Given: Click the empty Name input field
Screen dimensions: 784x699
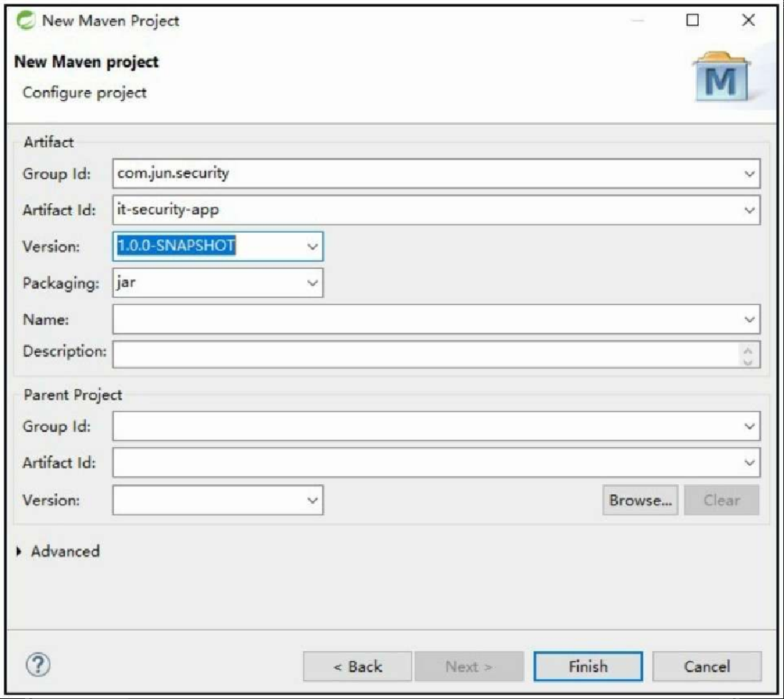Looking at the screenshot, I should 437,319.
